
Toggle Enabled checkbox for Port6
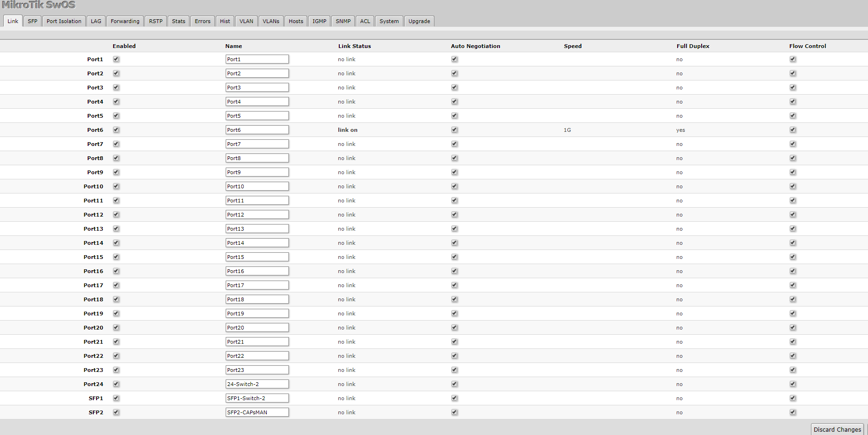(116, 130)
